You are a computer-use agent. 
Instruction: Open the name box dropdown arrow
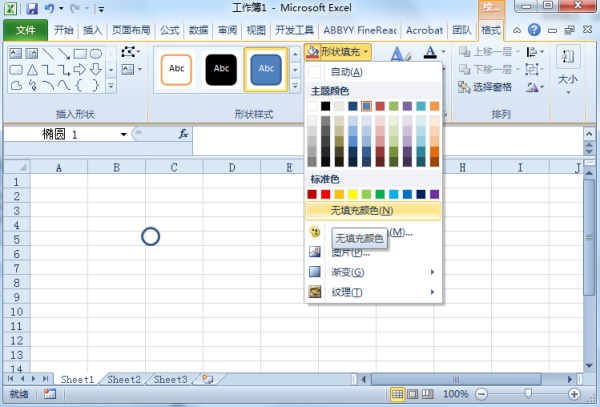pyautogui.click(x=124, y=134)
